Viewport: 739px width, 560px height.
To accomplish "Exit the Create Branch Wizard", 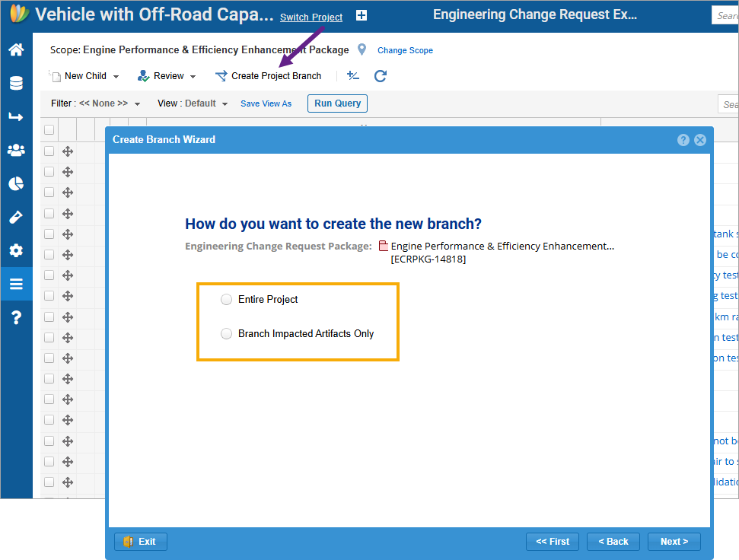I will pos(140,542).
